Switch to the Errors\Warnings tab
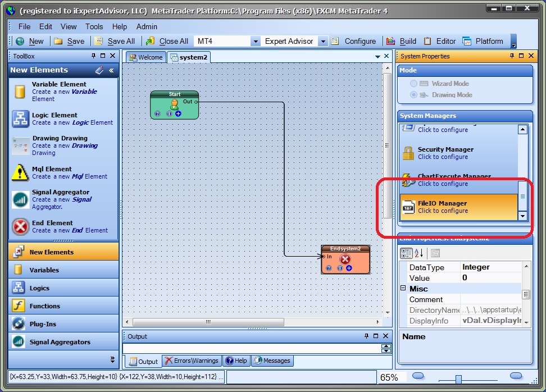 click(x=192, y=361)
